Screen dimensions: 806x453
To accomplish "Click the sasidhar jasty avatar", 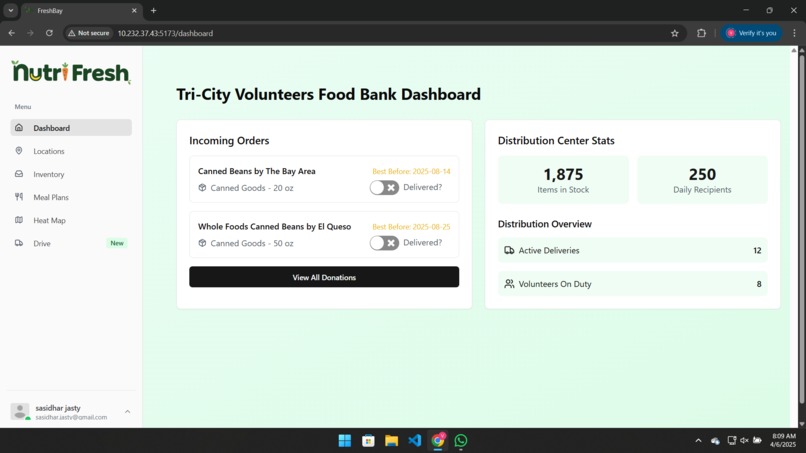I will point(20,411).
